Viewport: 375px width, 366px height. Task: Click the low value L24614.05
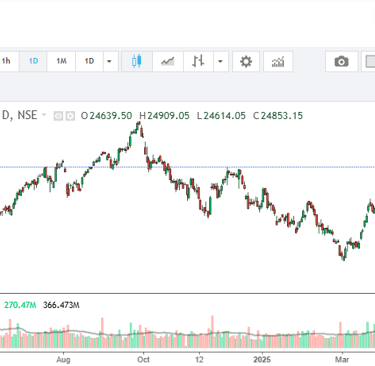(x=221, y=116)
